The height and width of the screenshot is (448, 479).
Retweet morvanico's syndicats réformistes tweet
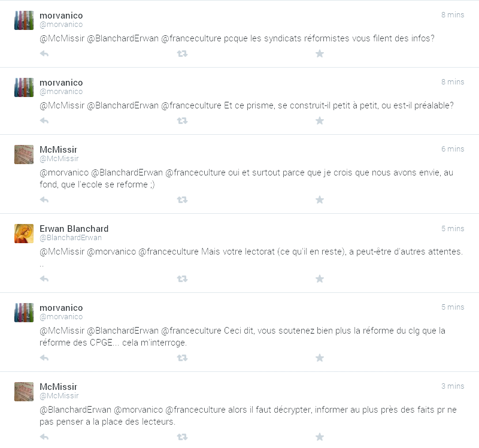182,54
